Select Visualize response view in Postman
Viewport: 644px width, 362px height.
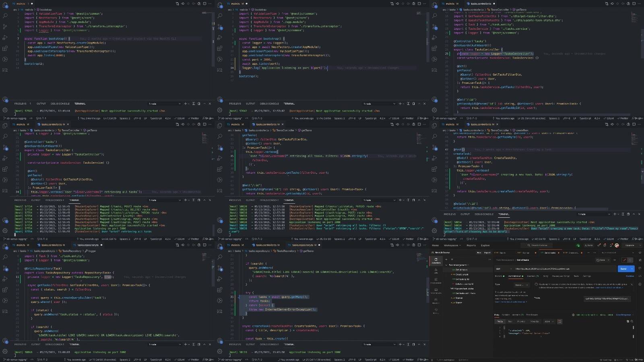tap(535, 321)
